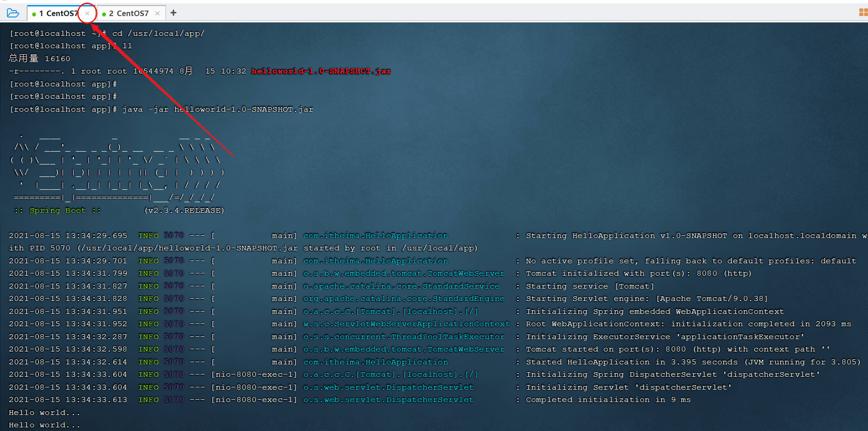Click the green Spring Boot label
Screen dimensions: 868x431
57,210
